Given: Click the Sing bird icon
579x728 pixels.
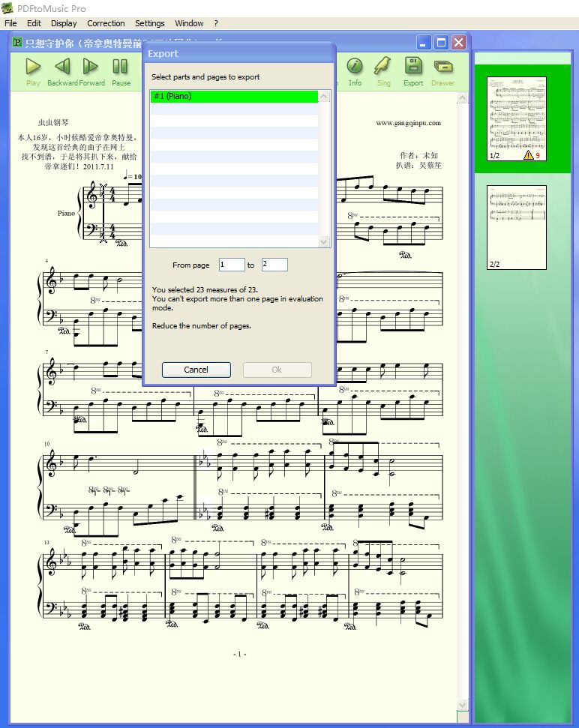Looking at the screenshot, I should pos(383,66).
